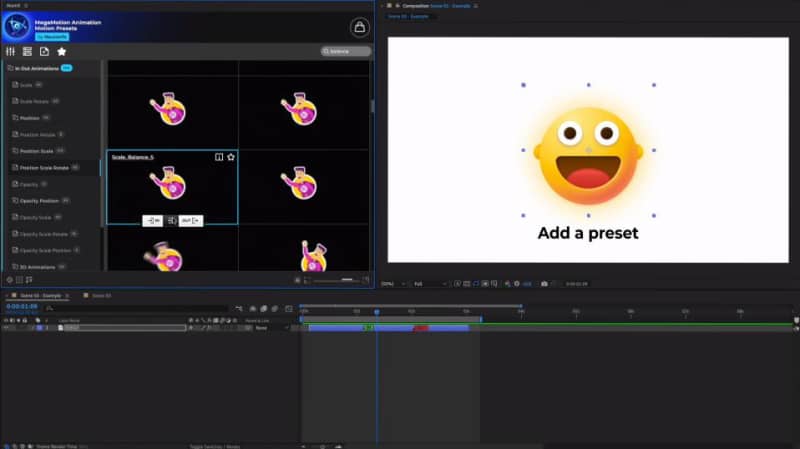Apply preset as In animation button
The height and width of the screenshot is (449, 800).
[x=153, y=220]
